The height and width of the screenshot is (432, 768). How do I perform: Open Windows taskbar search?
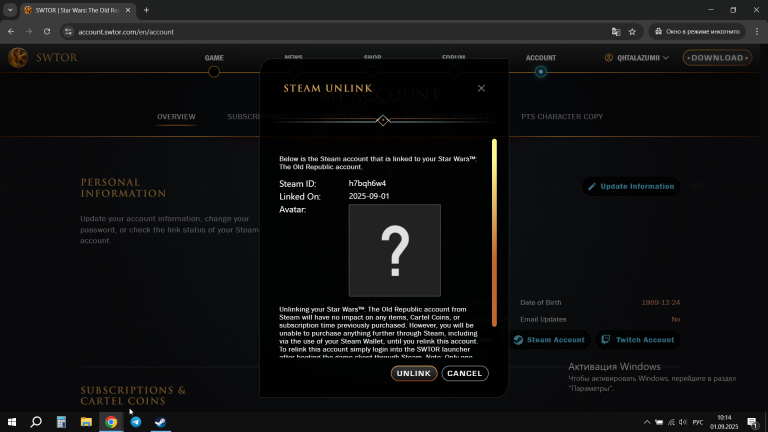pyautogui.click(x=36, y=422)
